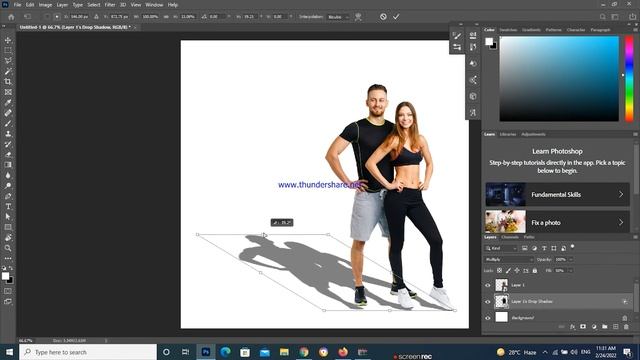
Task: Select the Frame tool
Action: [x=8, y=92]
